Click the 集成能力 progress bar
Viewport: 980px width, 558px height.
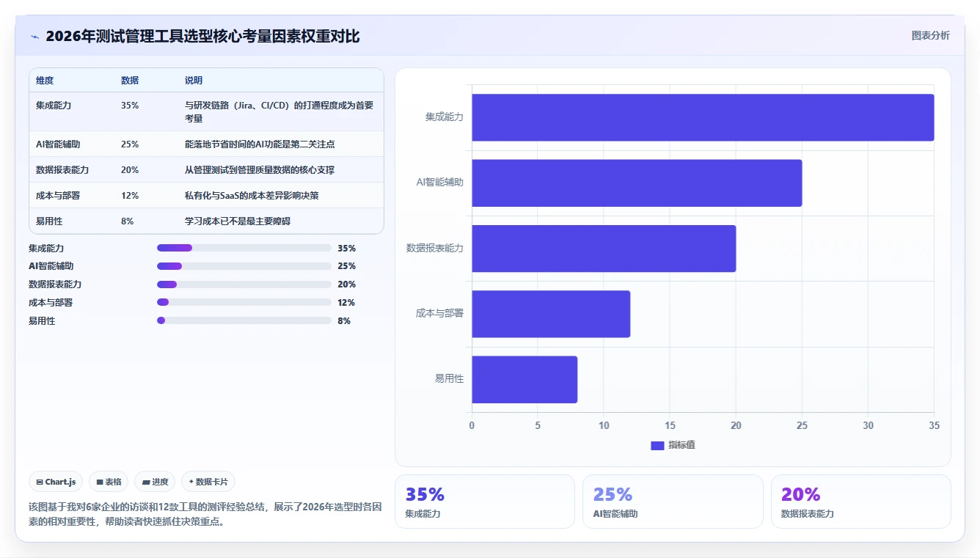[244, 249]
